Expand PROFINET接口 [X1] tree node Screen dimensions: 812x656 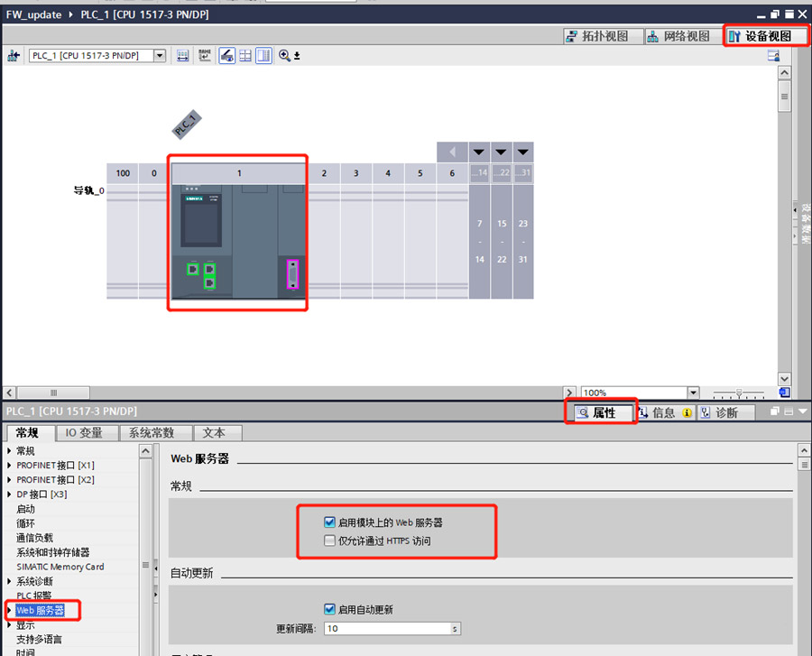[10, 466]
